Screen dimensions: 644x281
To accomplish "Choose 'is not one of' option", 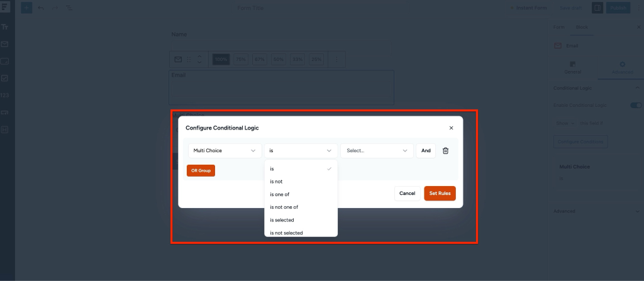I will (284, 207).
